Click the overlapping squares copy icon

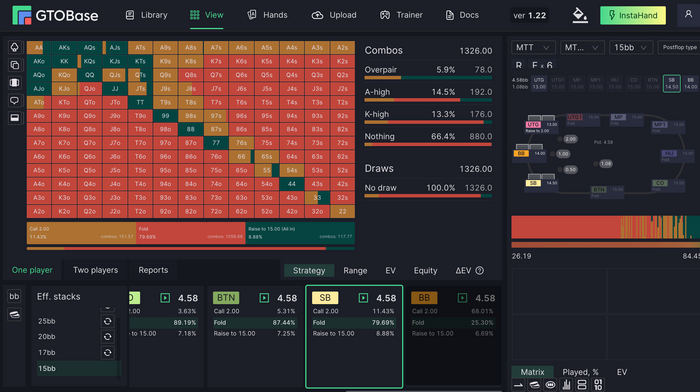click(x=14, y=65)
